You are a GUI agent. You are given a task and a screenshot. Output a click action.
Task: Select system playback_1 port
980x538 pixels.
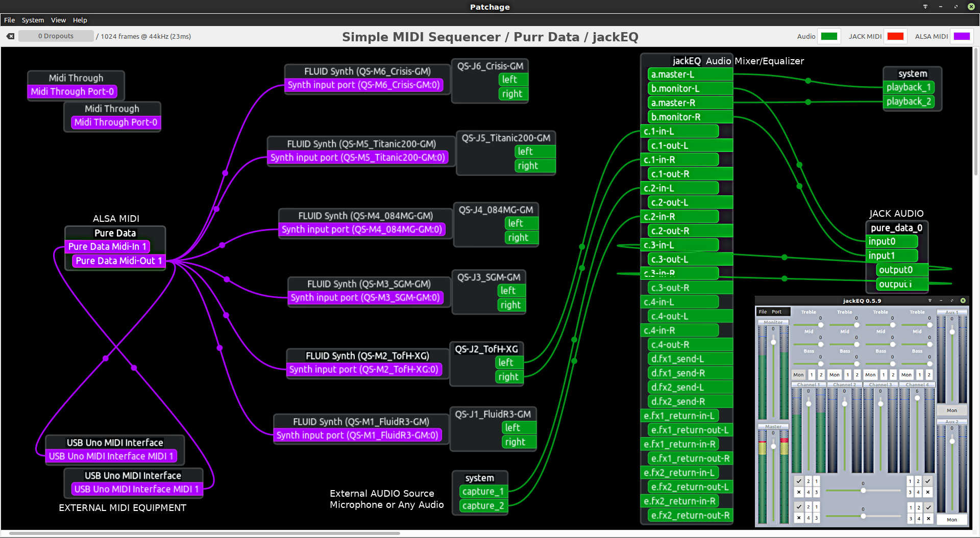(909, 87)
